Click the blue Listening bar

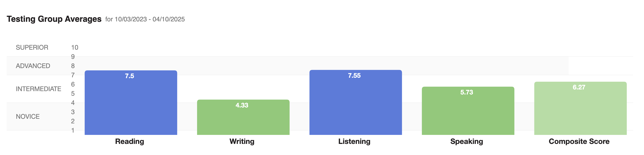point(355,102)
